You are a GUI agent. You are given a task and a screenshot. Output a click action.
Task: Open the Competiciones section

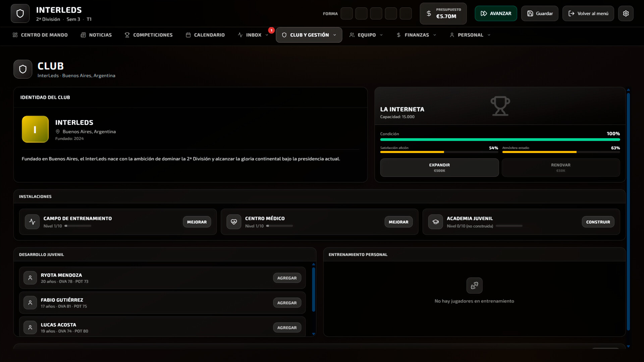point(149,35)
